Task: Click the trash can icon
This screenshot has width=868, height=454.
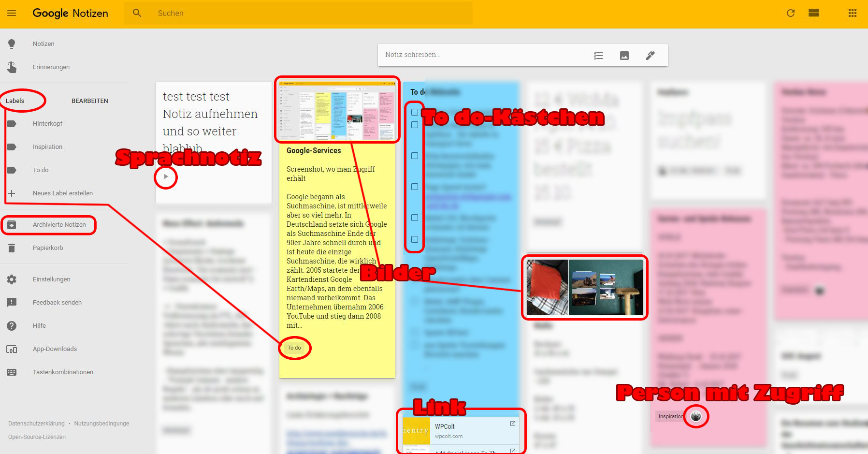Action: [x=12, y=248]
